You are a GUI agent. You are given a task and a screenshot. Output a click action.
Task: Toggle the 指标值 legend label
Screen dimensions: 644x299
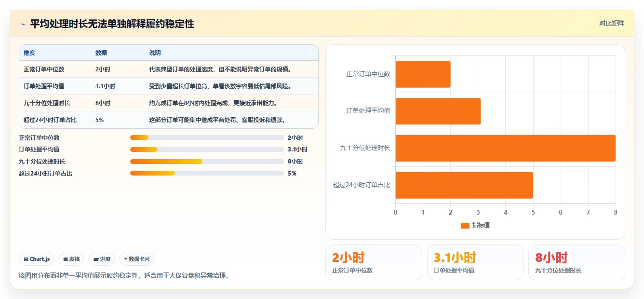[x=481, y=225]
